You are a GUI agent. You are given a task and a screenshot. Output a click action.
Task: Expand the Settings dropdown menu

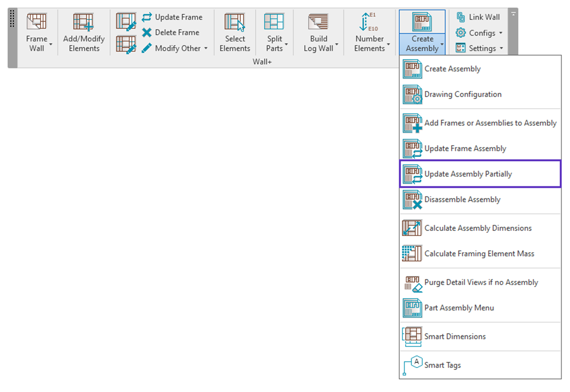[501, 49]
